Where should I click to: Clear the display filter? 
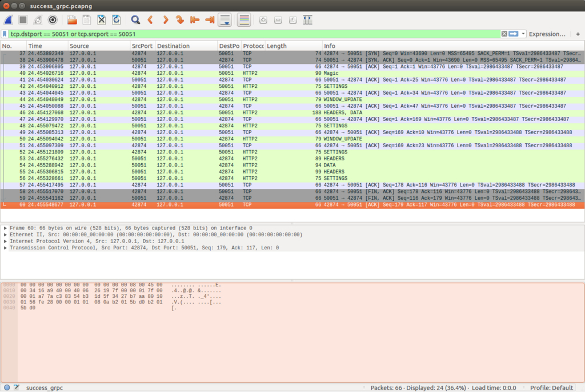point(504,34)
